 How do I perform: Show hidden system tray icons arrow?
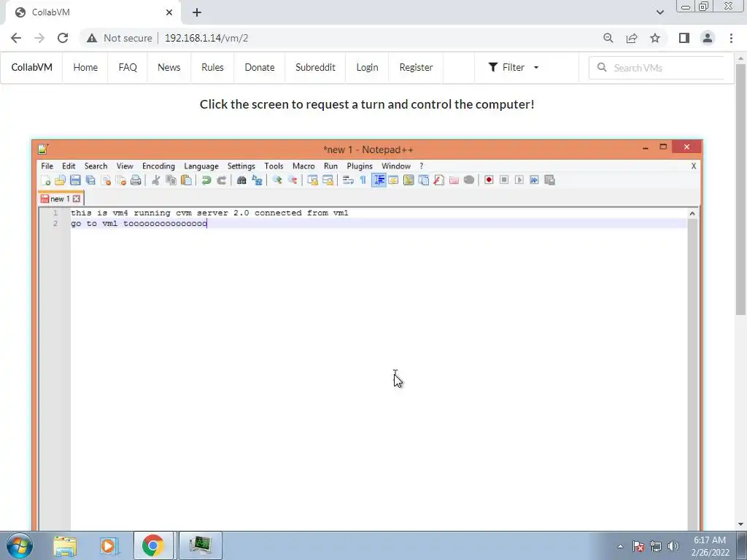(x=620, y=546)
